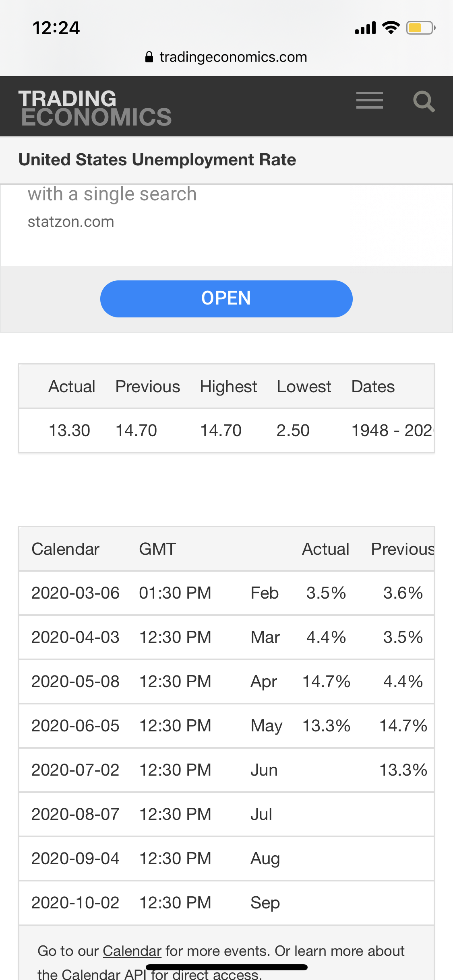Tap the battery status icon
Viewport: 453px width, 980px height.
point(421,28)
